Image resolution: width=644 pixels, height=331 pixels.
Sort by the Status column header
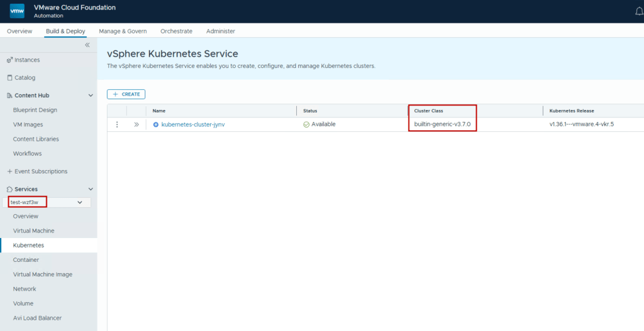click(x=310, y=111)
